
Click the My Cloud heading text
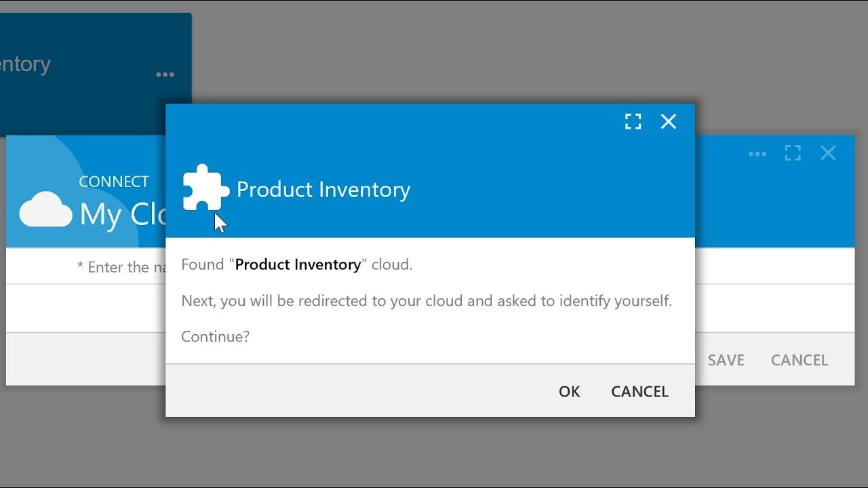(122, 215)
